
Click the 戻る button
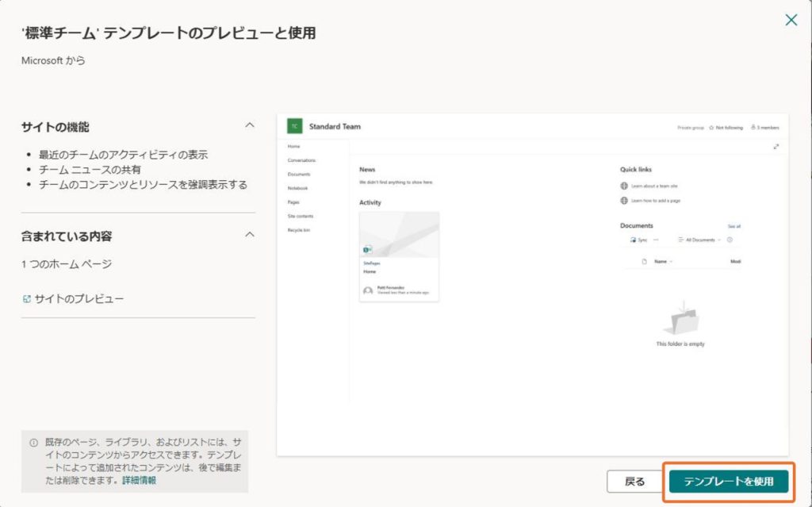[634, 482]
